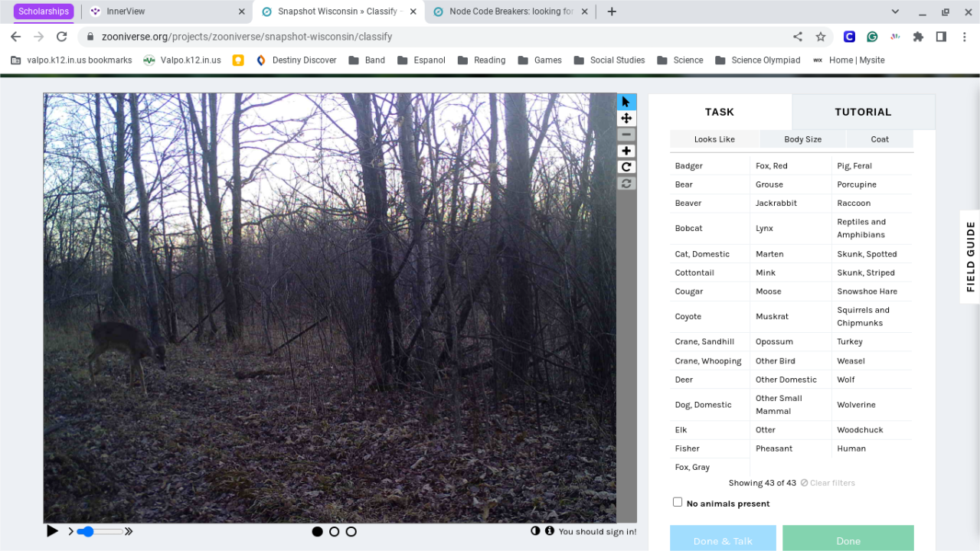Open subject info metadata

tap(549, 530)
